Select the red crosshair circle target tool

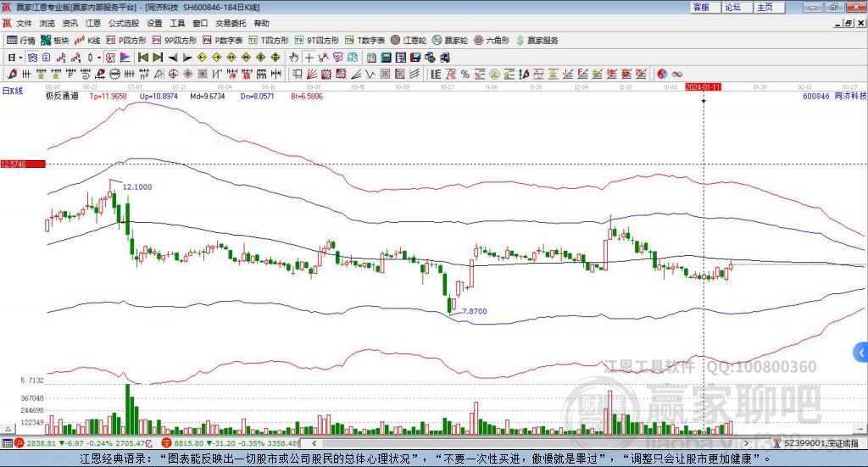173,74
